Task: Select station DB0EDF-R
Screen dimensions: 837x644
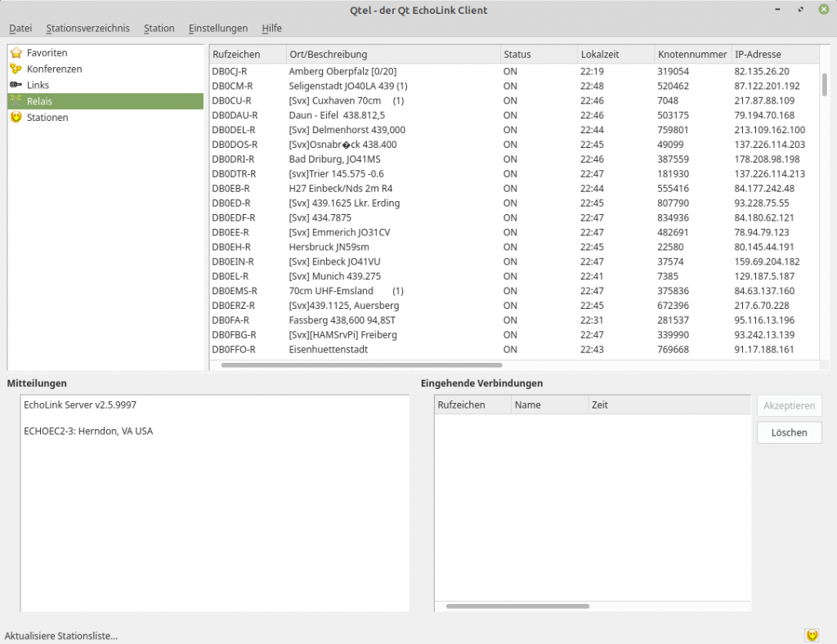Action: (x=233, y=217)
